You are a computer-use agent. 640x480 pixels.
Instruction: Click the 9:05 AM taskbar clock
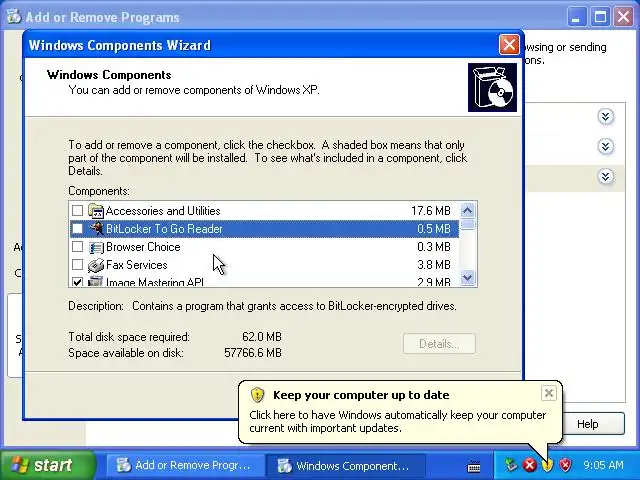pos(603,465)
